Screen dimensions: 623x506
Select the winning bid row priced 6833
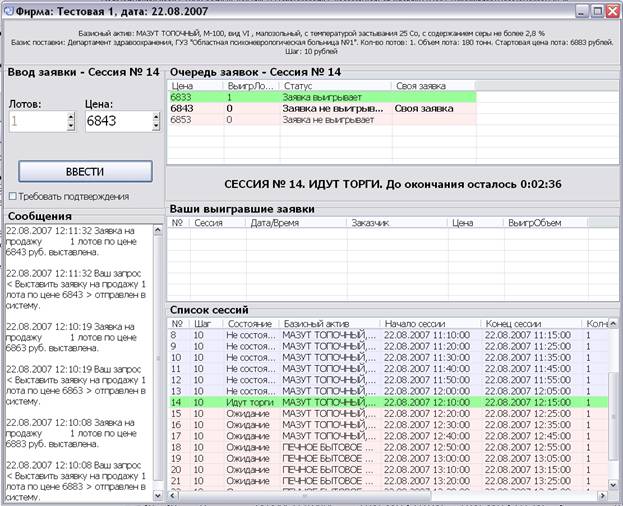click(x=321, y=97)
